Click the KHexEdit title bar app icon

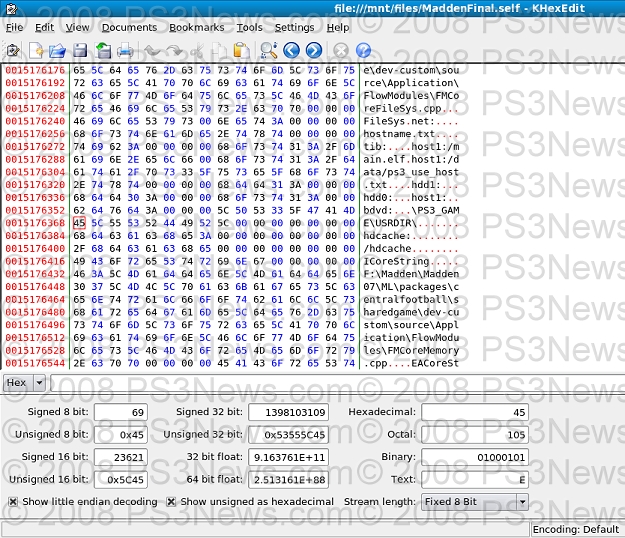12,8
